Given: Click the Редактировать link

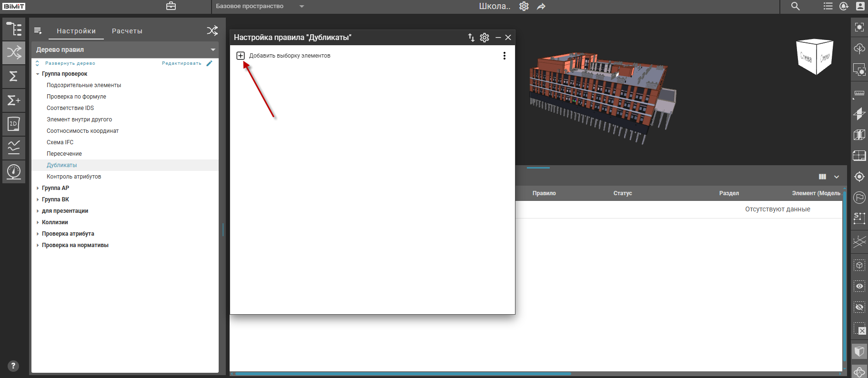Looking at the screenshot, I should pyautogui.click(x=182, y=63).
